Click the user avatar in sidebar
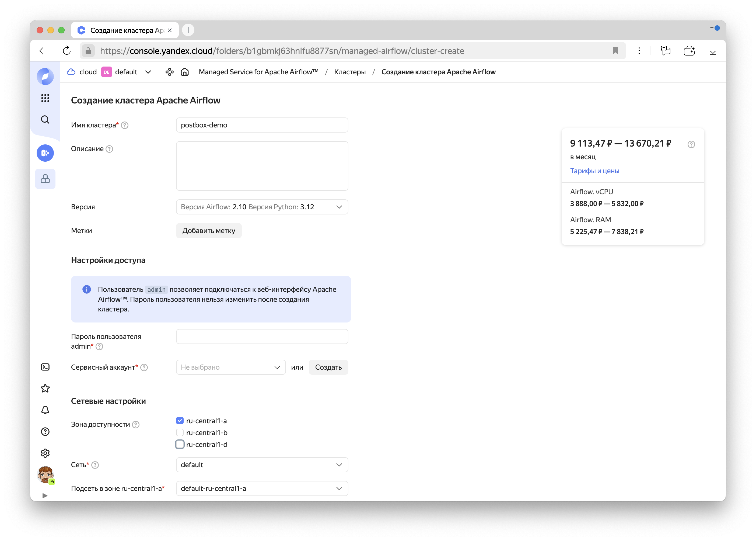This screenshot has width=756, height=541. coord(45,475)
